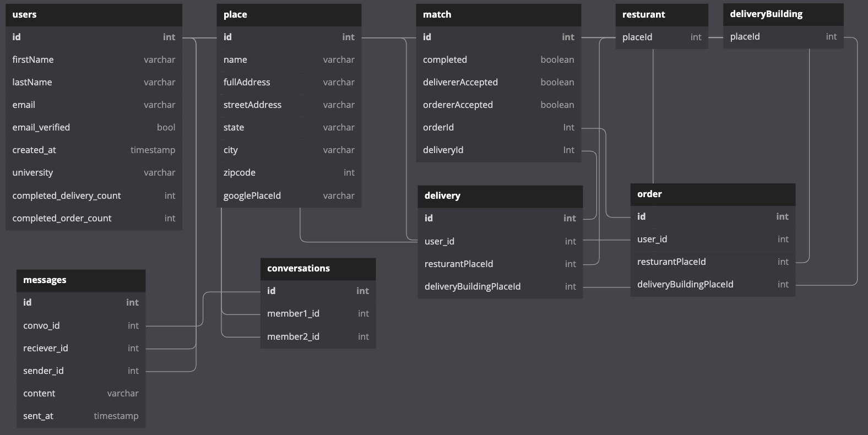Click googlePlaceId field in place
Viewport: 868px width, 435px height.
pyautogui.click(x=289, y=195)
